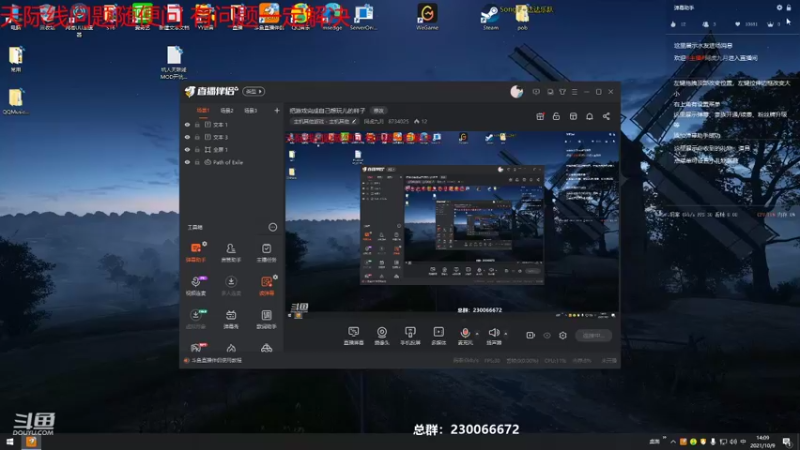The height and width of the screenshot is (450, 800).
Task: Expand speaker options arrow beside 扬声器
Action: click(x=506, y=334)
